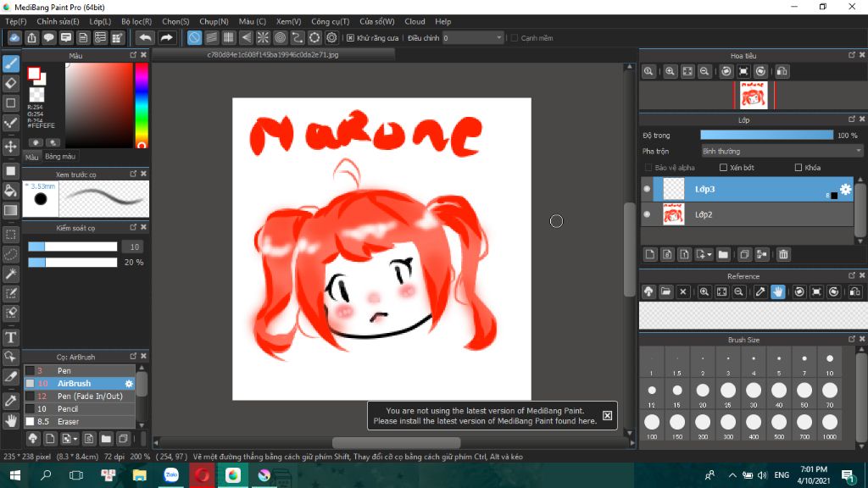
Task: Open an image in the Reference panel
Action: point(666,291)
